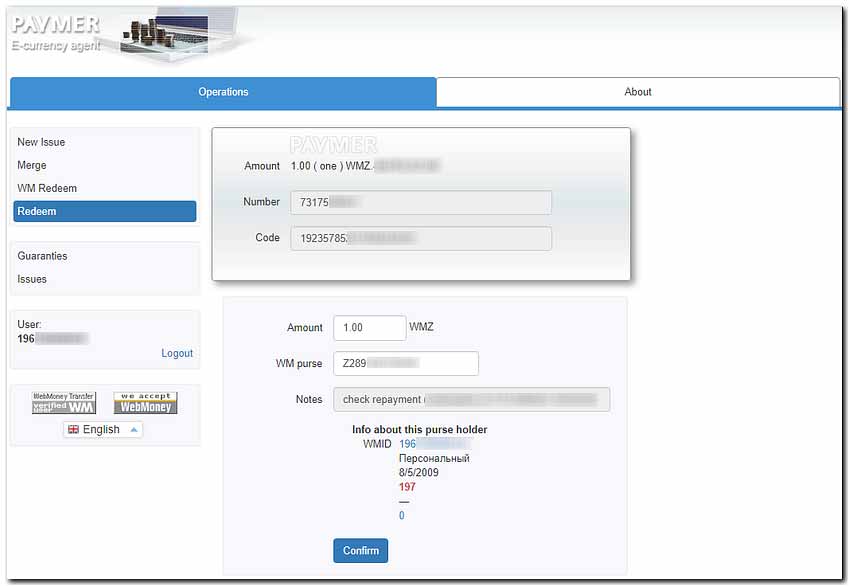Screen dimensions: 849x586
Task: Select the Redeem menu item
Action: 105,211
